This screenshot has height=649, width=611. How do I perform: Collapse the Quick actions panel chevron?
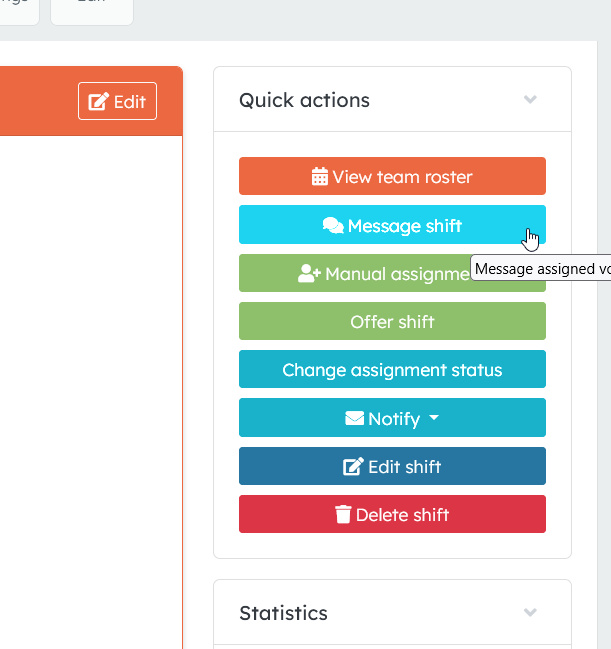(x=530, y=100)
